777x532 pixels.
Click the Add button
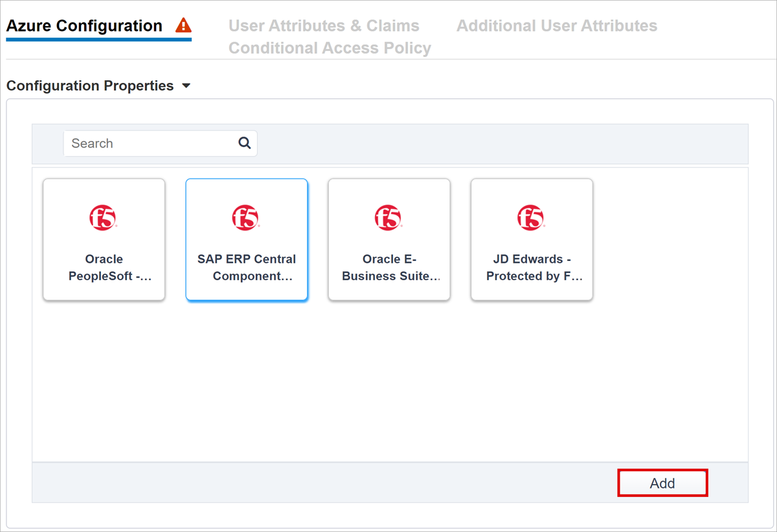coord(662,483)
